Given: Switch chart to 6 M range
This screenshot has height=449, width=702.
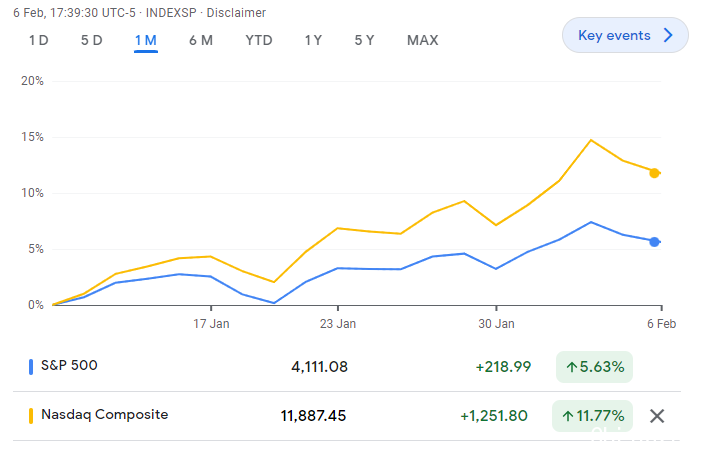Looking at the screenshot, I should [201, 40].
